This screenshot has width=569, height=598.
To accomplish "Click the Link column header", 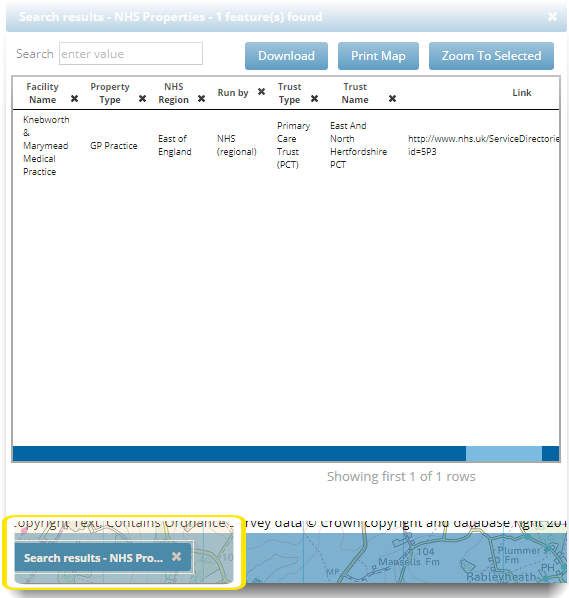I will (x=521, y=93).
